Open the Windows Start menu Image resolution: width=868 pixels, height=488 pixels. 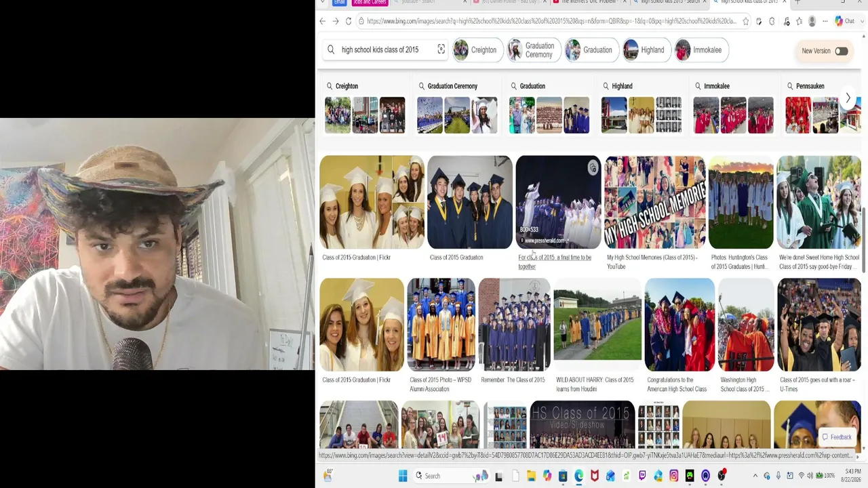[x=403, y=476]
